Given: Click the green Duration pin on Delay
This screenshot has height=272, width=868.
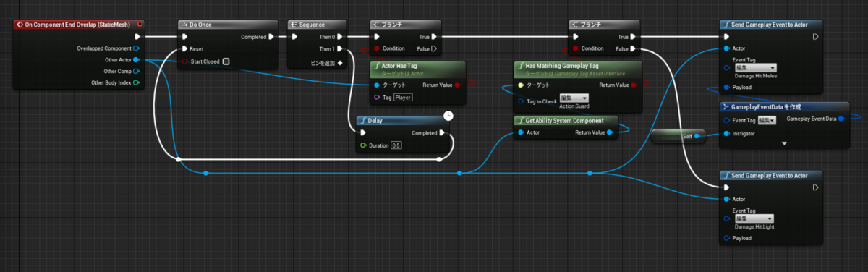Looking at the screenshot, I should 362,145.
